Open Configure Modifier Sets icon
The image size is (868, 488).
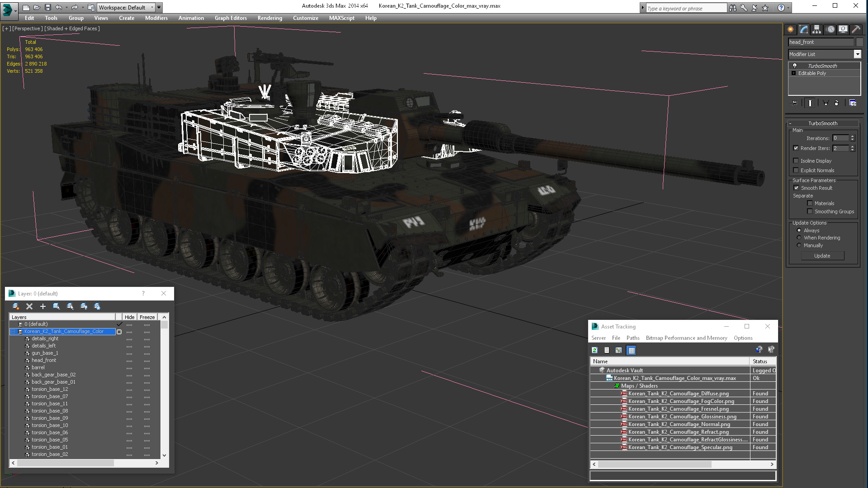(x=853, y=103)
